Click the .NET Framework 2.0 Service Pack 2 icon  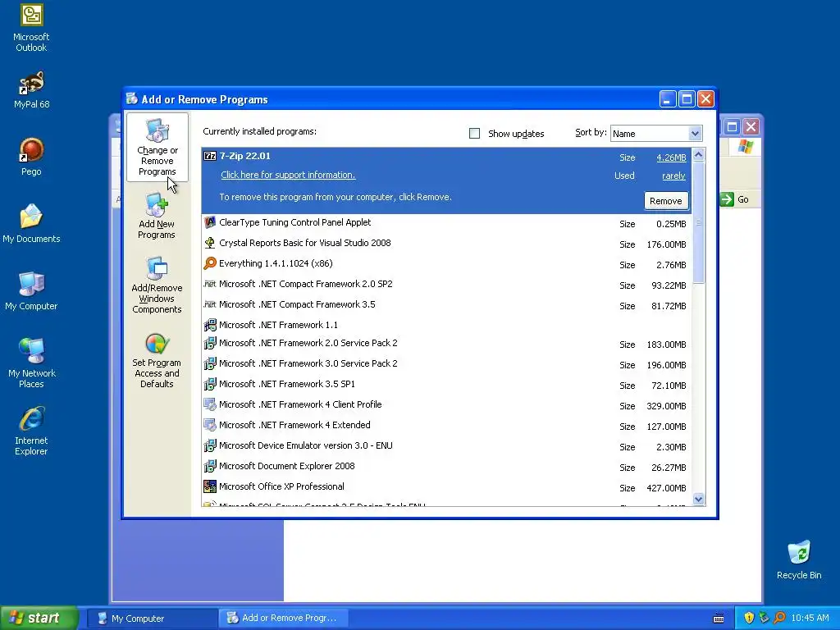click(x=210, y=343)
